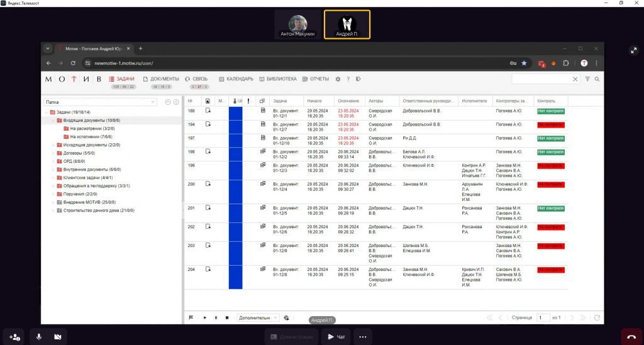Screen dimensions: 644x345
Task: Click the left-arrow circle icon near Папка
Action: (x=176, y=102)
